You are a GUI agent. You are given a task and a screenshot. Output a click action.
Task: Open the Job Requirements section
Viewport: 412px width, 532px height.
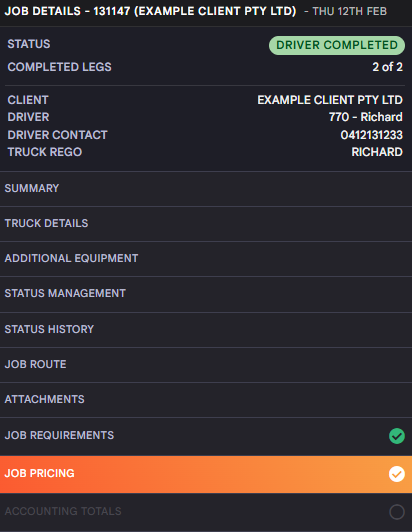point(206,436)
